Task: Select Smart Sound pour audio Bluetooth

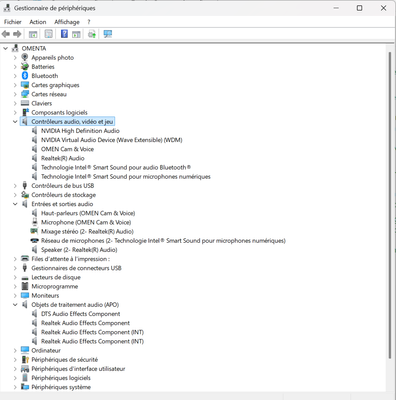Action: (116, 167)
